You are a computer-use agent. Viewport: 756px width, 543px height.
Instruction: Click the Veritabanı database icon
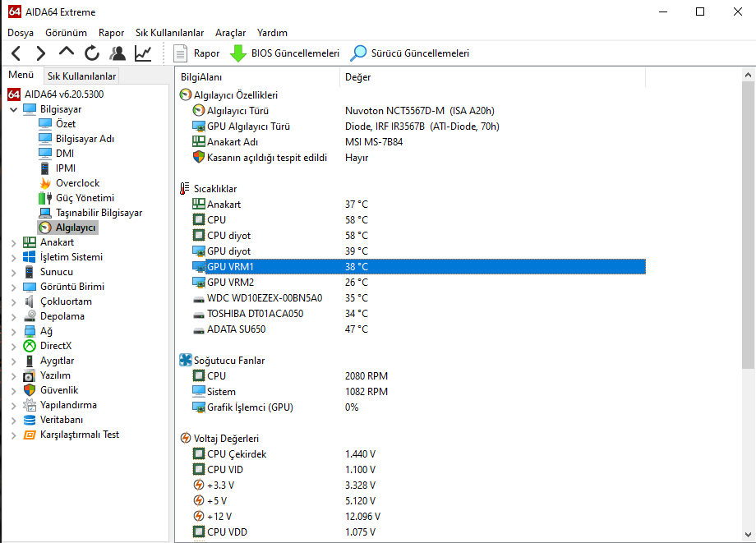30,420
